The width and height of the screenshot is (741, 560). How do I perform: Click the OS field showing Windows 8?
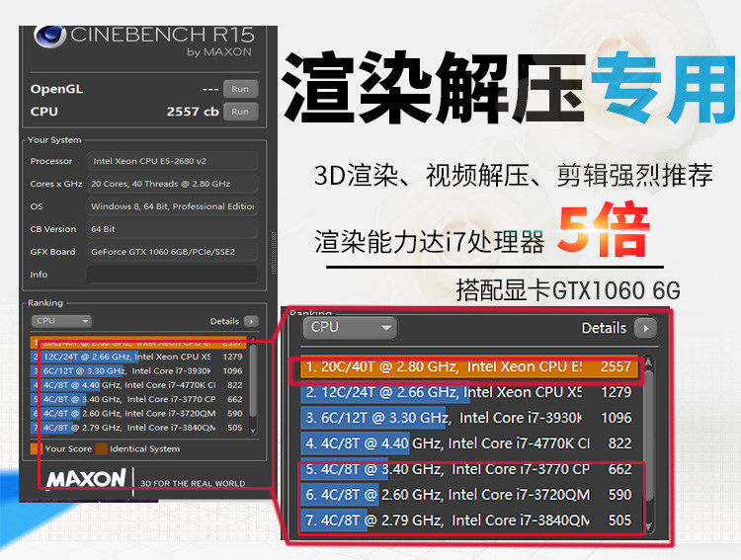[173, 206]
